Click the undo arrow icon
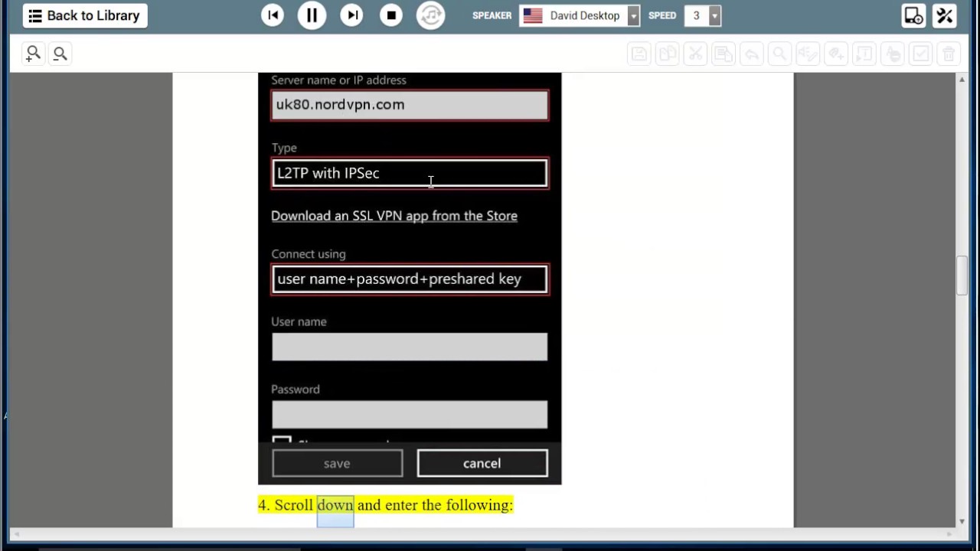This screenshot has height=551, width=980. [x=751, y=54]
